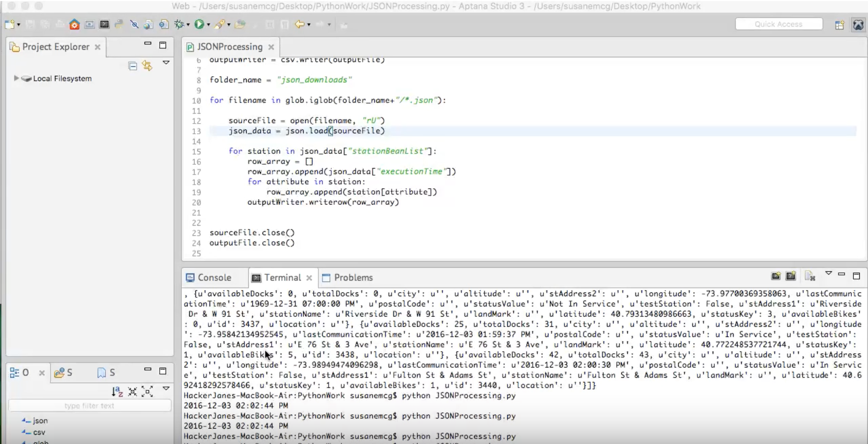868x444 pixels.
Task: Toggle Link with Editor in Project Explorer
Action: [148, 66]
